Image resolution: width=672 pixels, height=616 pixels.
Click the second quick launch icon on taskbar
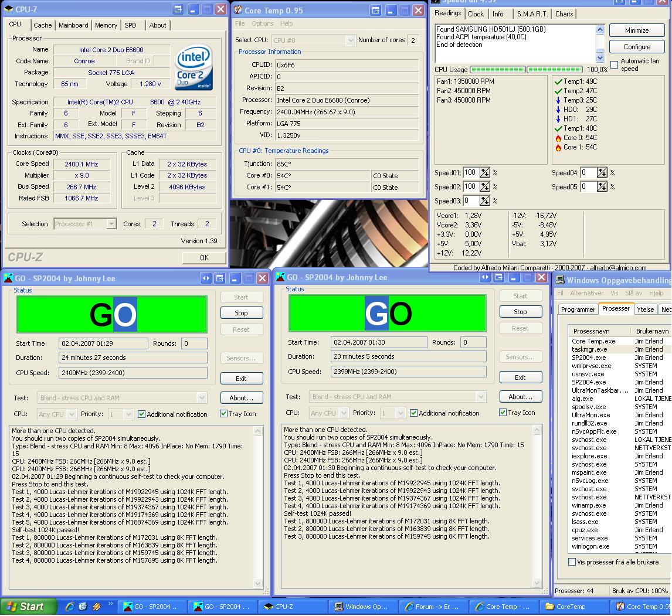pos(83,607)
